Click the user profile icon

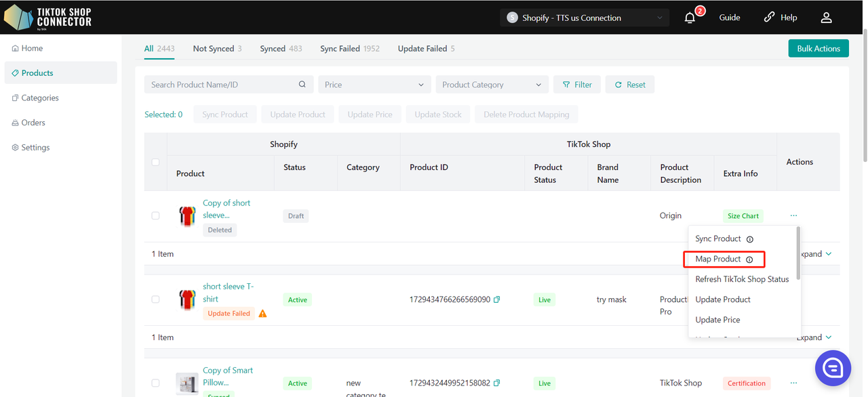(x=826, y=18)
